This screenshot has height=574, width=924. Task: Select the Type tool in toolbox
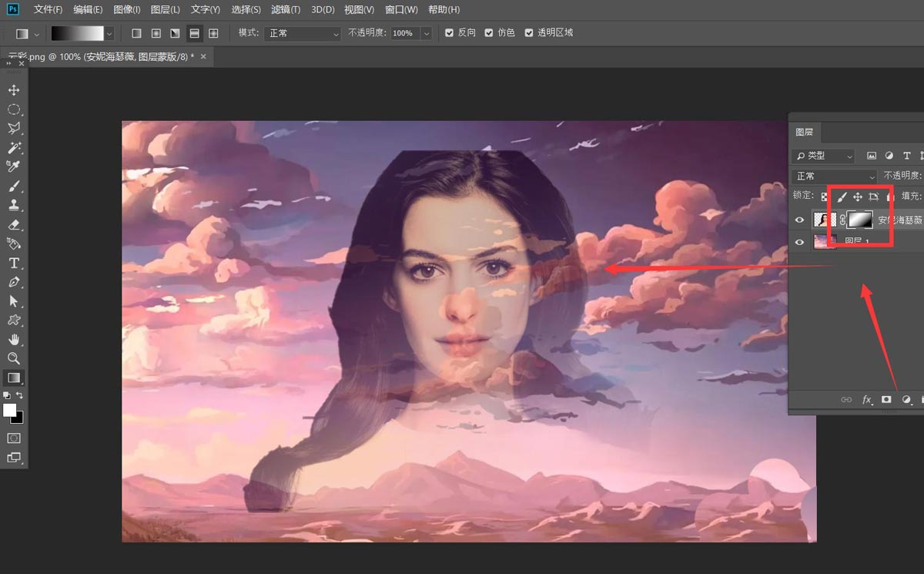[x=14, y=263]
